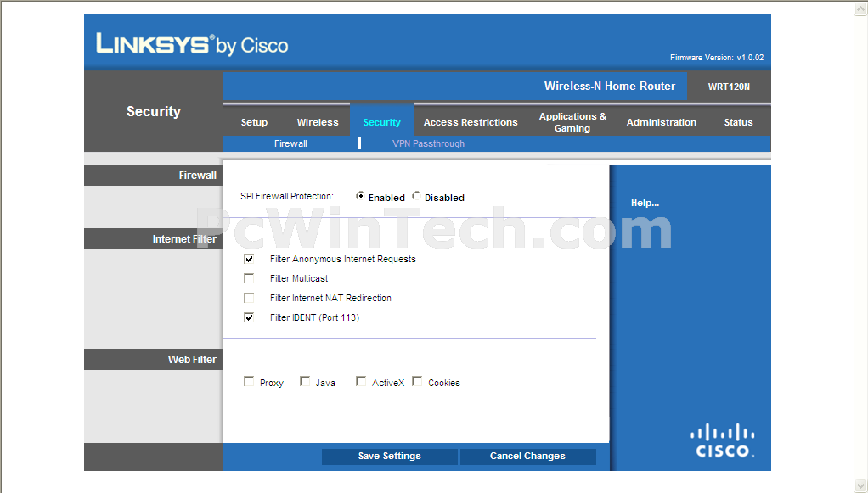Uncheck Filter IDENT (Port 113)
The image size is (868, 493).
[x=249, y=317]
